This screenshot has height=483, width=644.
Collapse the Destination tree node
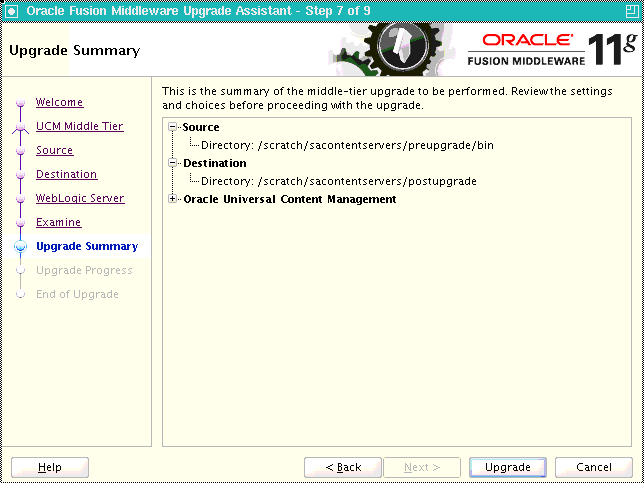pyautogui.click(x=172, y=163)
